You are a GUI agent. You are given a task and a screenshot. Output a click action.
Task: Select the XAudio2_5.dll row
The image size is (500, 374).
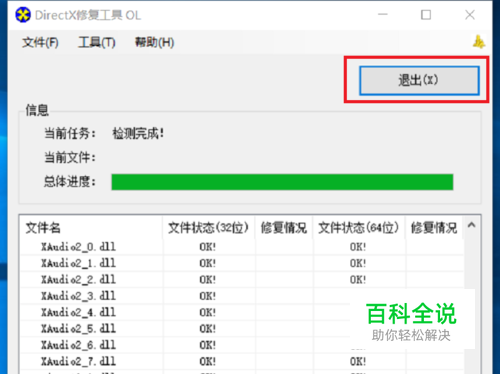click(x=242, y=329)
